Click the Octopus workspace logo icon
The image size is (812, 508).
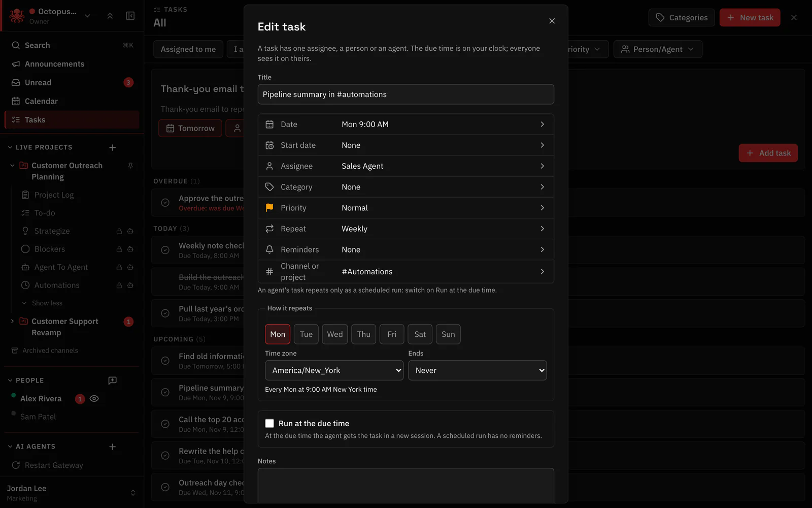(x=17, y=16)
